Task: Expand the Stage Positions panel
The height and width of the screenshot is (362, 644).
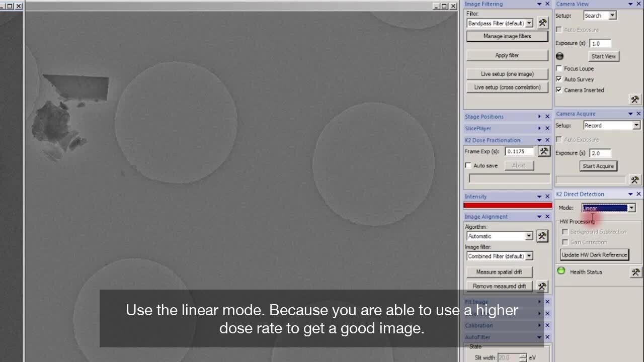Action: click(539, 117)
